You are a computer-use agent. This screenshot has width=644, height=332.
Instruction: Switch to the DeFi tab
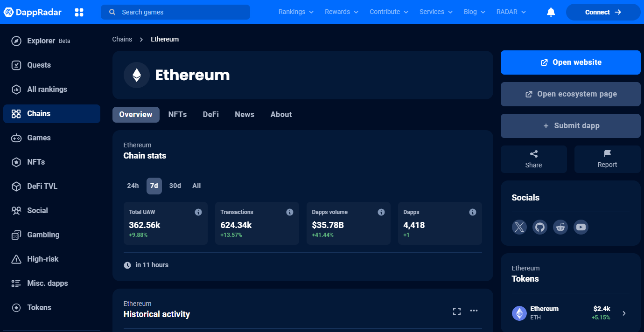coord(210,114)
